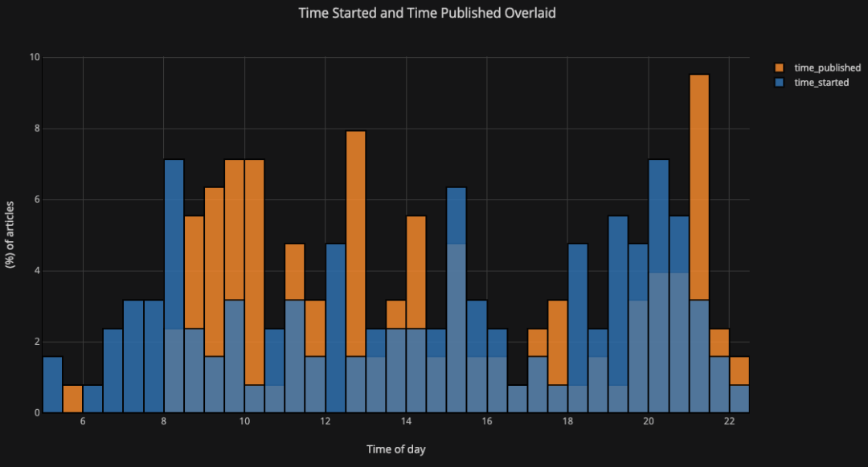Click the short pale blue bar between 16 and 17
This screenshot has height=467, width=868.
tap(517, 399)
